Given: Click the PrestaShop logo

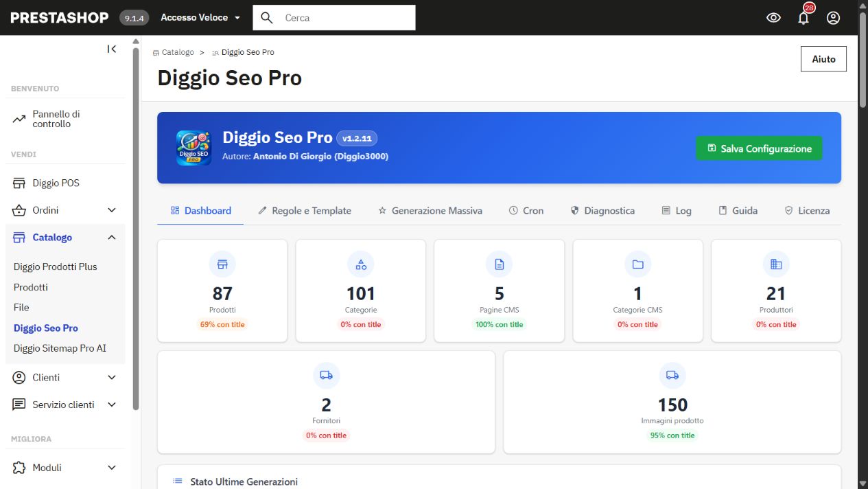Looking at the screenshot, I should pyautogui.click(x=60, y=18).
